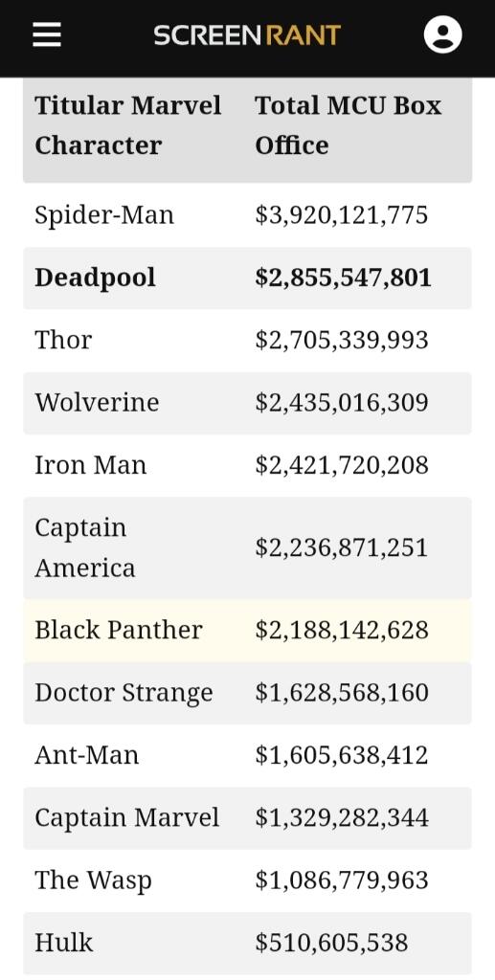This screenshot has height=980, width=495.
Task: Select the Doctor Strange entry
Action: (124, 693)
